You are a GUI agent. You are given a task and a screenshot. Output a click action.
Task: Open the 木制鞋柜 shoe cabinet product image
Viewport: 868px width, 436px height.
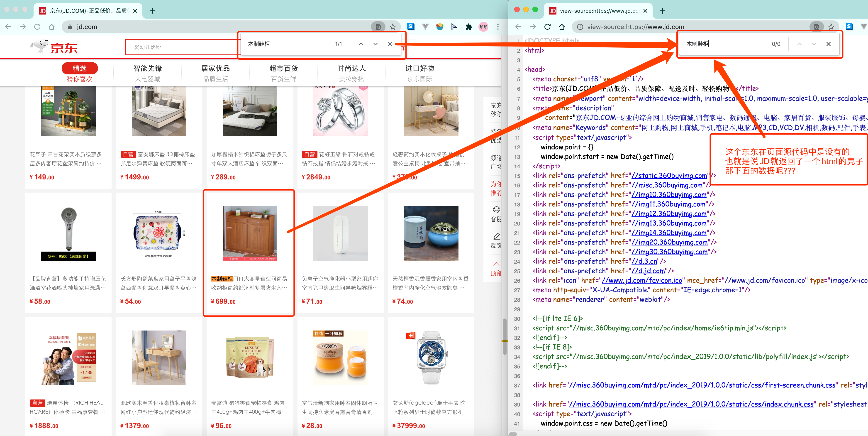[x=250, y=233]
